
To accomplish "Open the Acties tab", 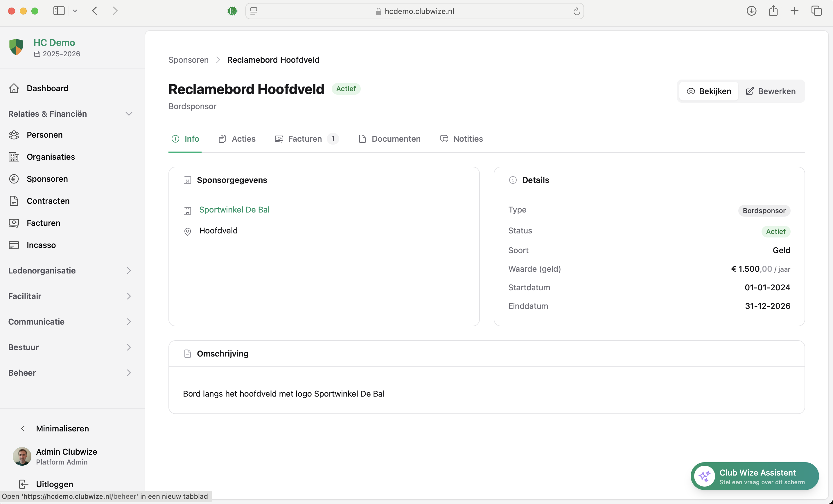I will 237,139.
